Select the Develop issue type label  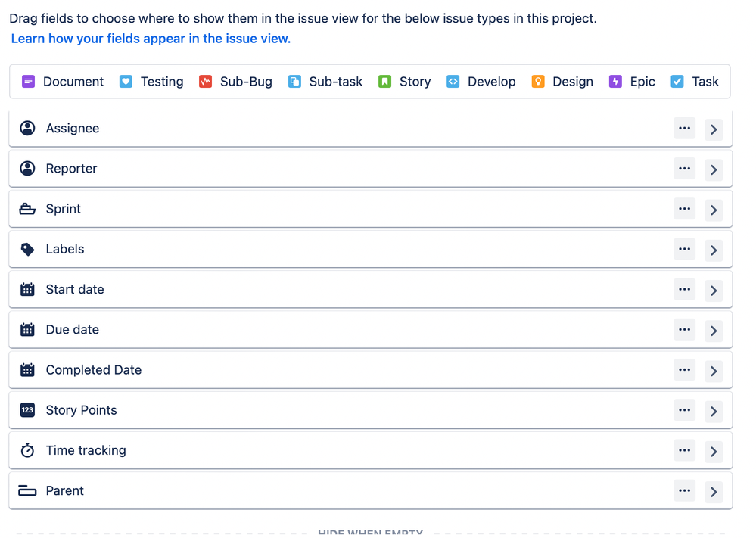tap(491, 82)
